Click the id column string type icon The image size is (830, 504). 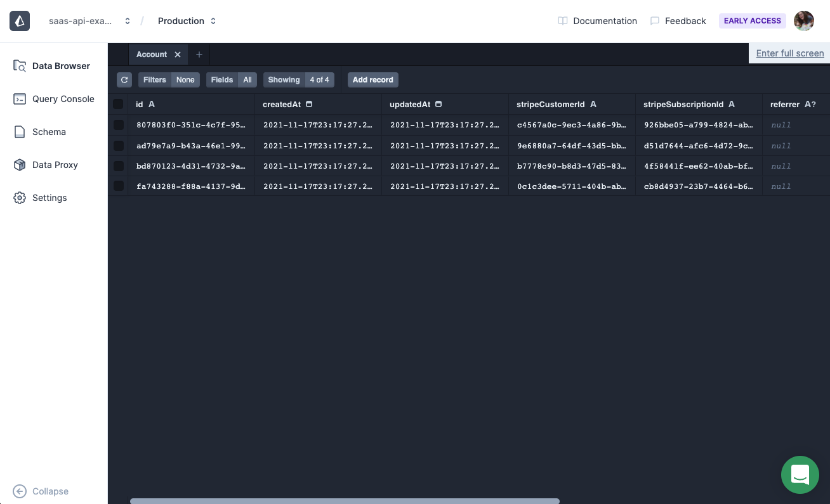[x=152, y=104]
